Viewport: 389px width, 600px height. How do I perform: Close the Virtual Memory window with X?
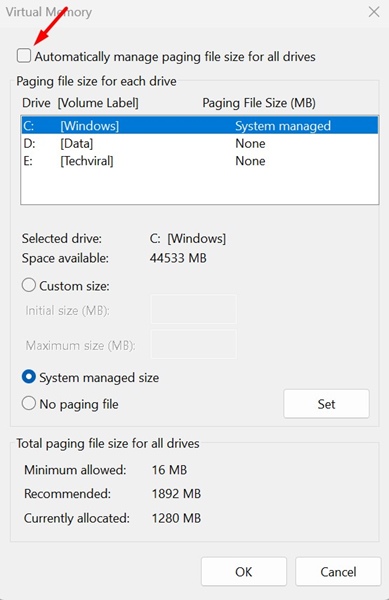[x=374, y=12]
